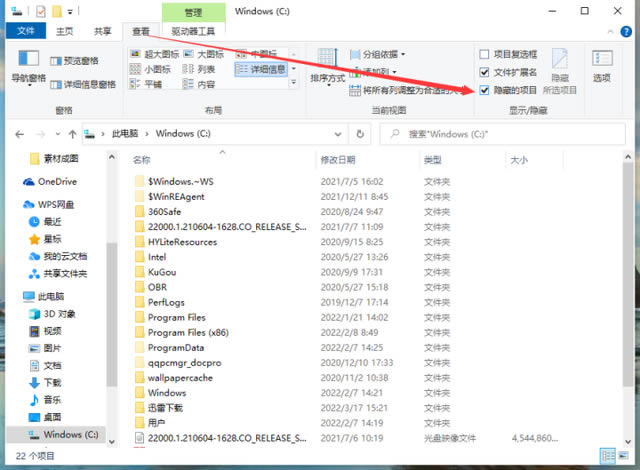Switch to details view icon in status bar
This screenshot has height=470, width=640.
pyautogui.click(x=607, y=456)
